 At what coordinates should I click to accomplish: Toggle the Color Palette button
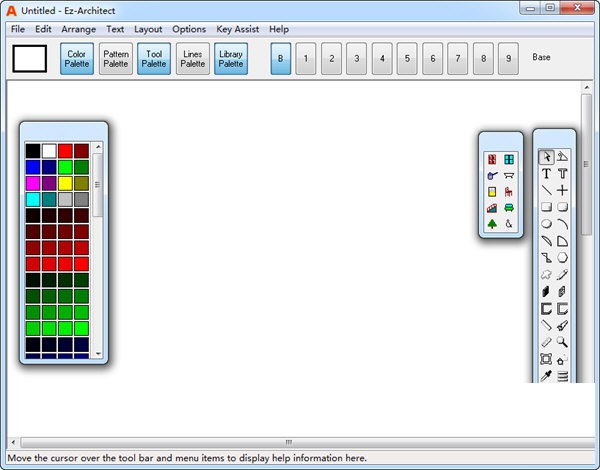coord(77,59)
